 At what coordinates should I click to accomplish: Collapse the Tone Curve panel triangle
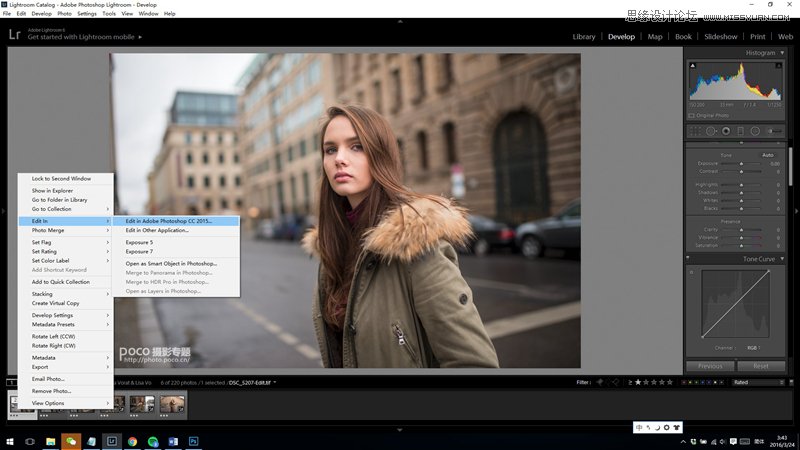point(783,258)
